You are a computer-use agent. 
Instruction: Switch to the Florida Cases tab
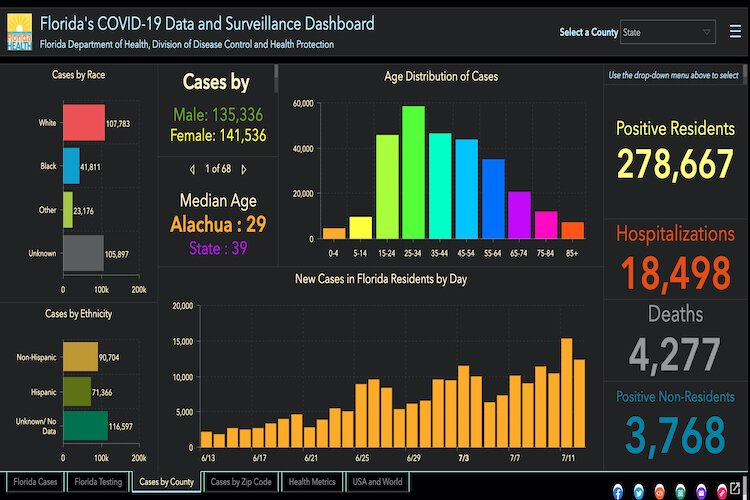(x=35, y=482)
